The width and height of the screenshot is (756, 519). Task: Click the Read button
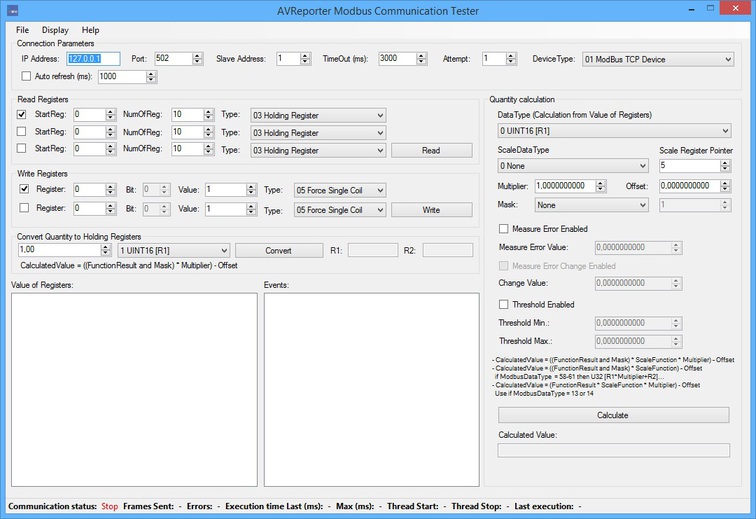point(432,150)
